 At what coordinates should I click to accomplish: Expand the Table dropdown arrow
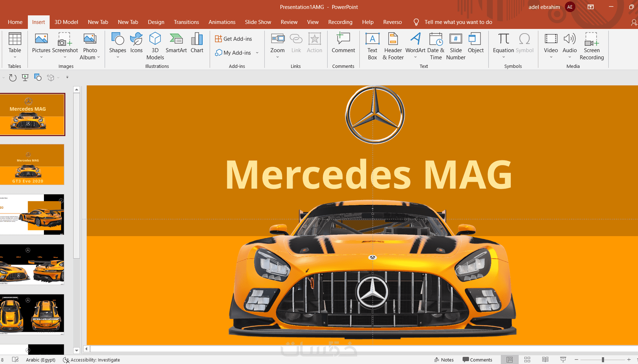pos(15,57)
